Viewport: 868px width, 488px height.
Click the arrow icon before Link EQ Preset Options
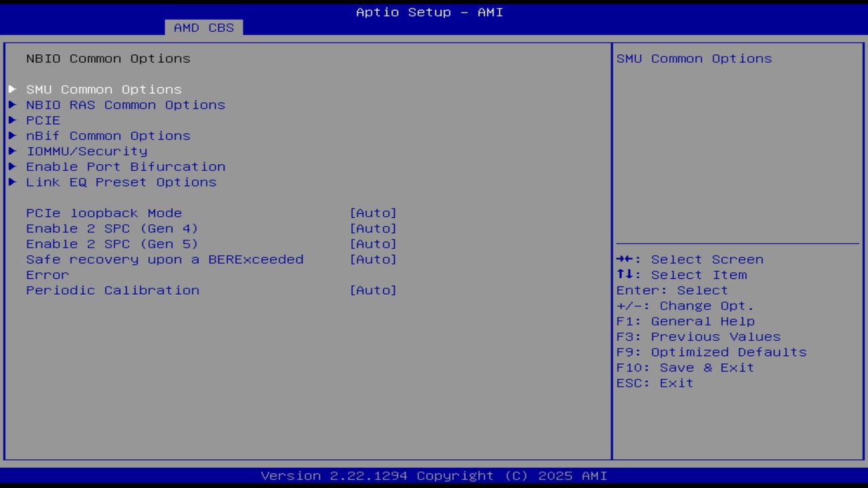(x=12, y=182)
